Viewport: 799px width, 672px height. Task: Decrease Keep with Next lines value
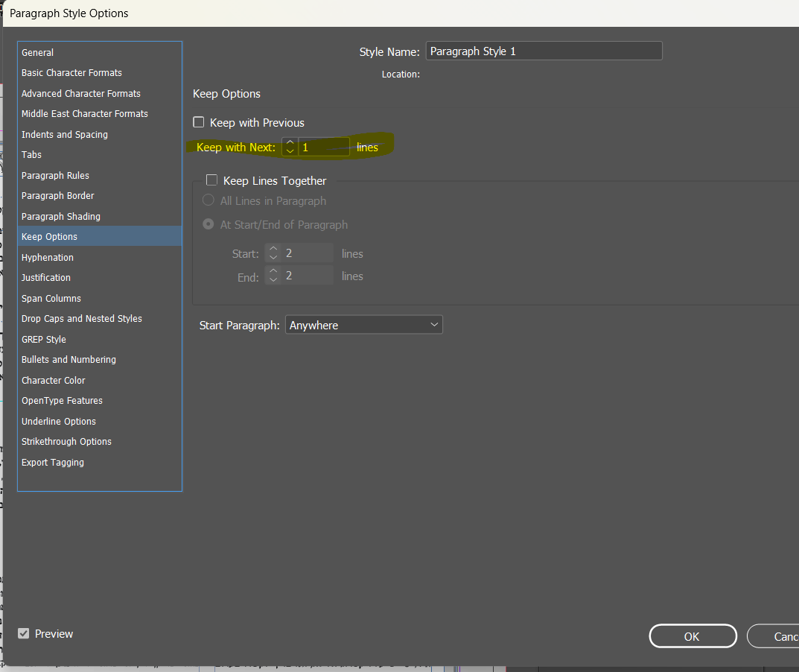pos(290,151)
